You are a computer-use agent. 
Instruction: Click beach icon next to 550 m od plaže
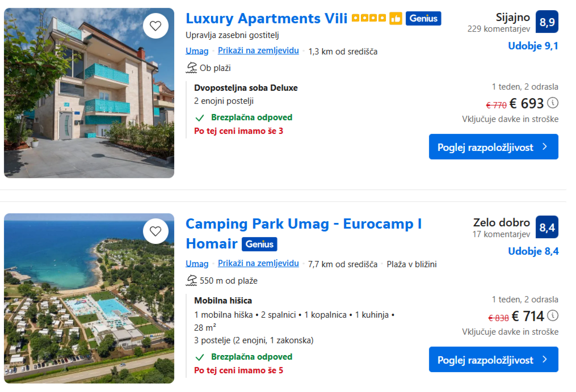[192, 281]
